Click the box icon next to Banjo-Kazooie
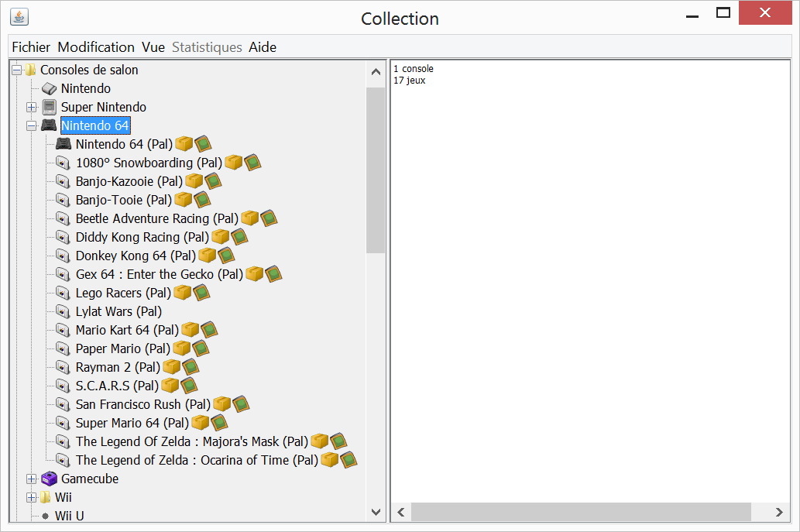The width and height of the screenshot is (800, 532). (x=194, y=181)
